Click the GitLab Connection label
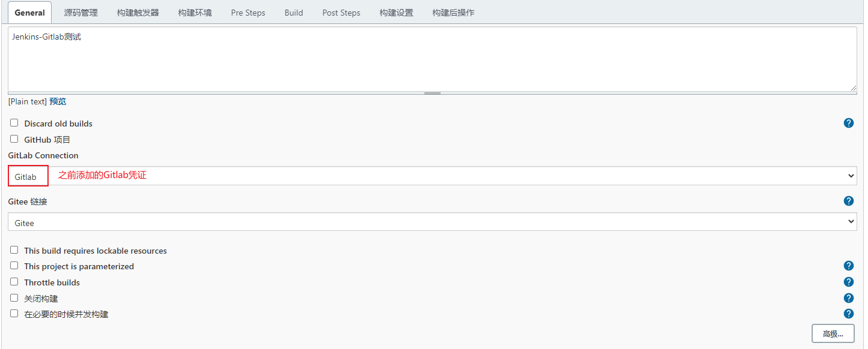The width and height of the screenshot is (868, 349). [x=43, y=155]
